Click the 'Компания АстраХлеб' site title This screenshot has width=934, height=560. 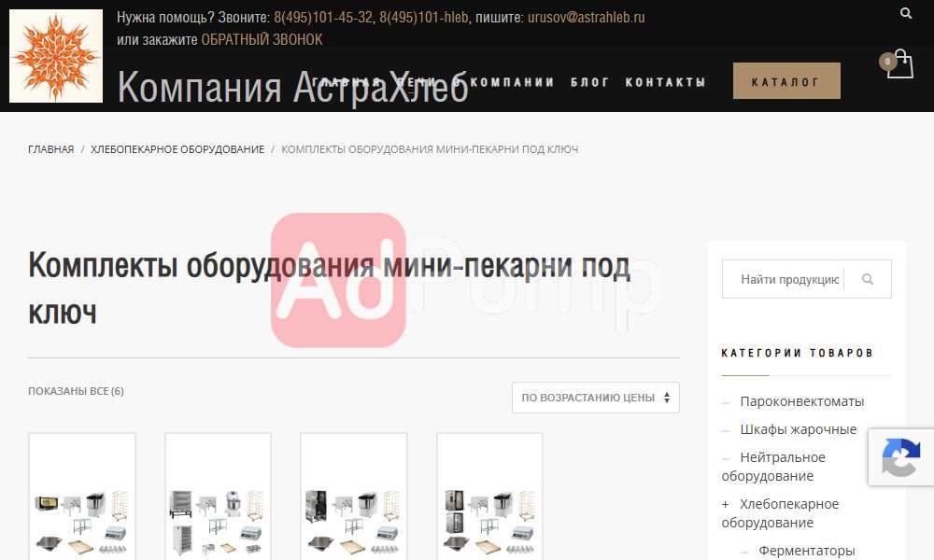(293, 87)
